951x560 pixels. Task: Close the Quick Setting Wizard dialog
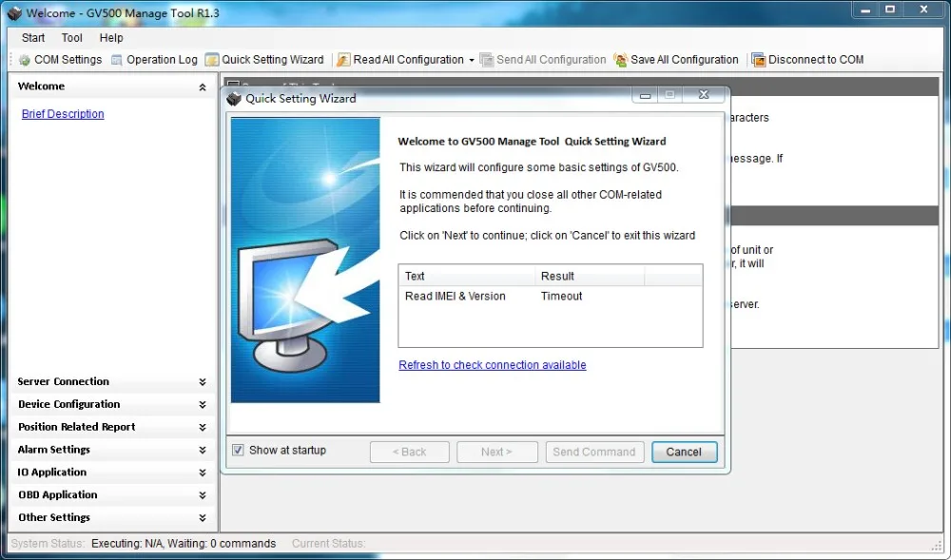tap(704, 95)
